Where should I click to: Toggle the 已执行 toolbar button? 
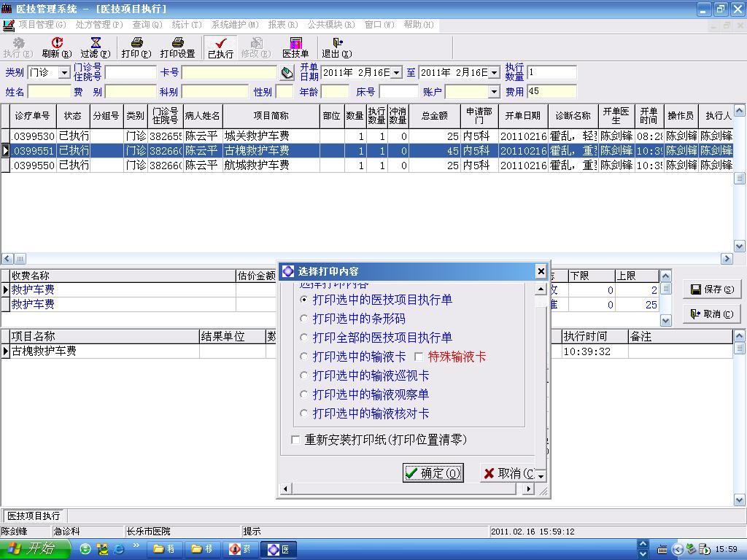(220, 47)
